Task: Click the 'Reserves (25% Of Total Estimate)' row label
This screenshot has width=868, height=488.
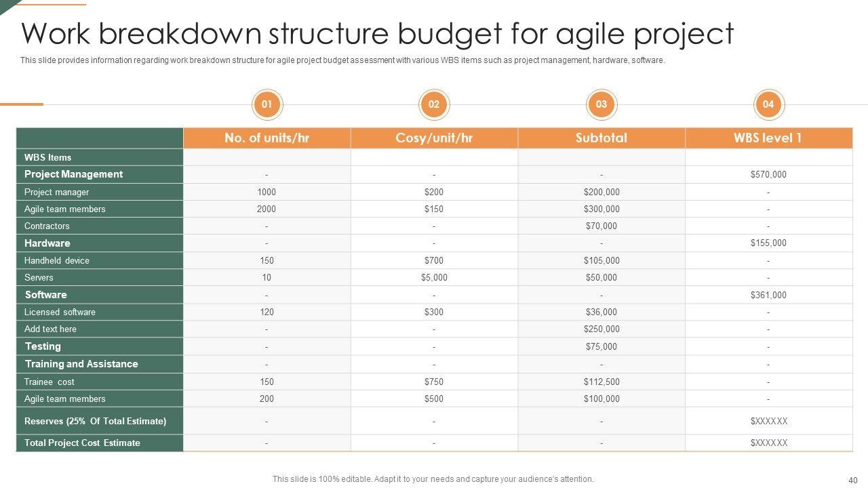Action: [95, 421]
